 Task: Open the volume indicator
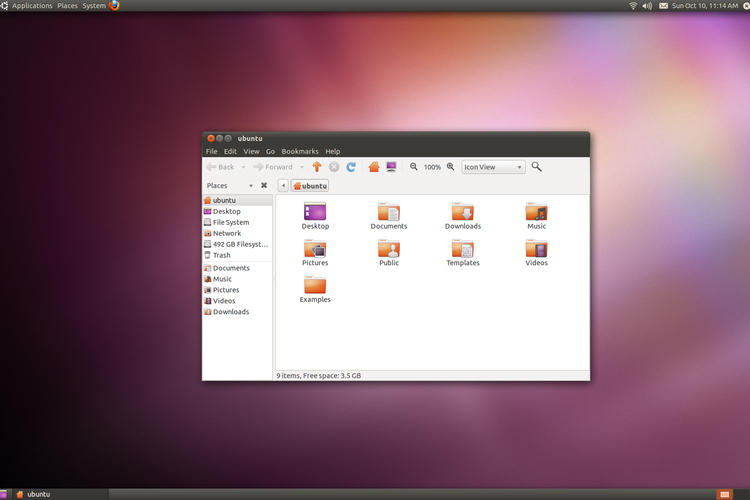coord(647,6)
